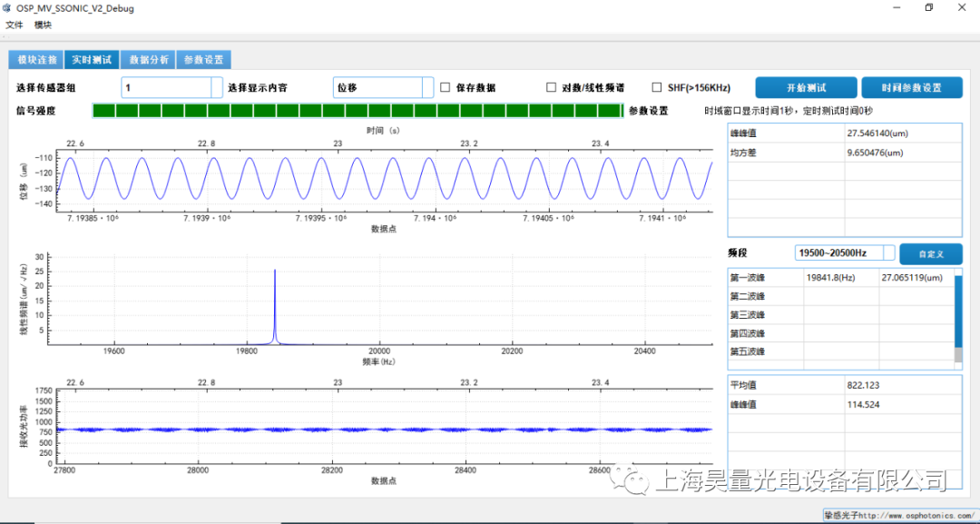Select the 实时测试 tab

pos(92,58)
